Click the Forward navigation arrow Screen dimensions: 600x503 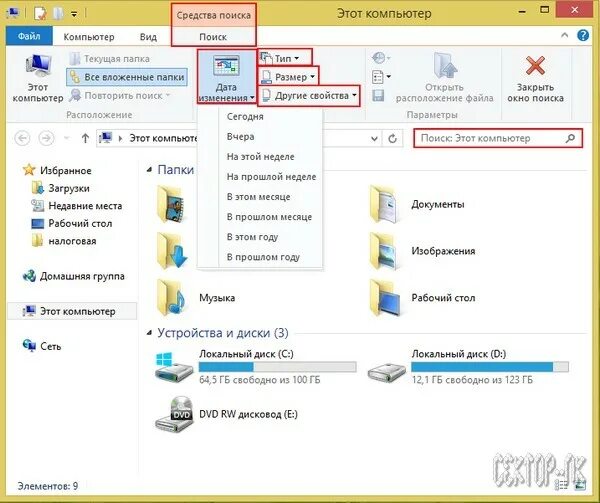point(46,138)
